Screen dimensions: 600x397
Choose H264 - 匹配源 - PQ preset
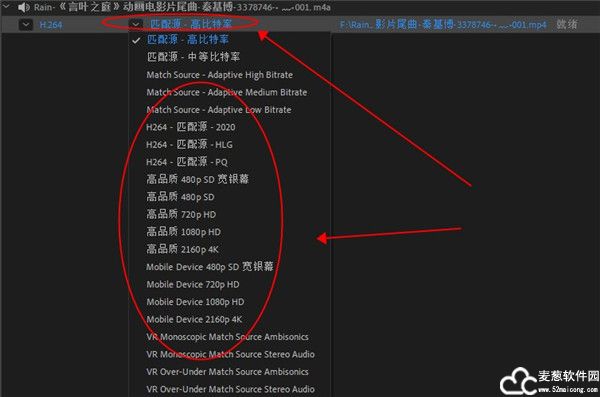(187, 162)
